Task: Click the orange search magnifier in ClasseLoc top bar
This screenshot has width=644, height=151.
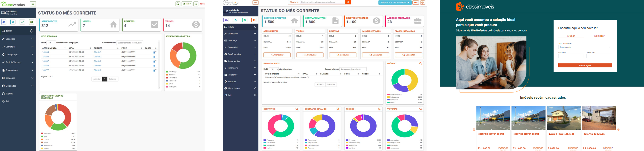Action: point(348,2)
